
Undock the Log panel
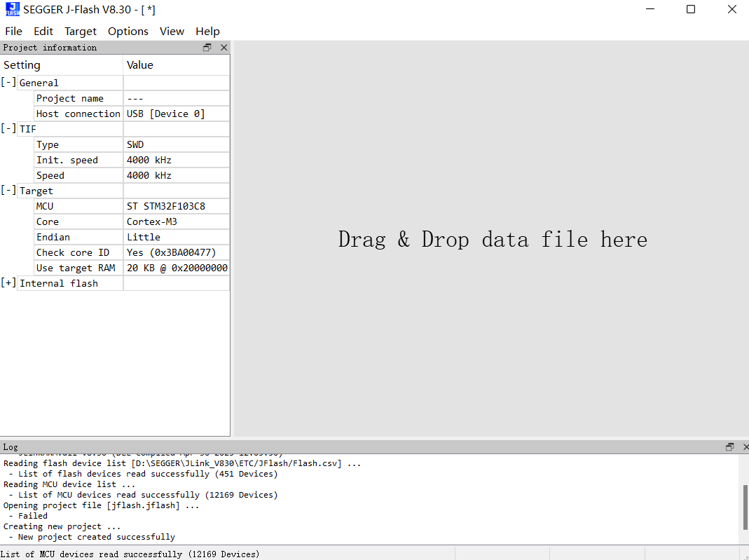pyautogui.click(x=729, y=446)
